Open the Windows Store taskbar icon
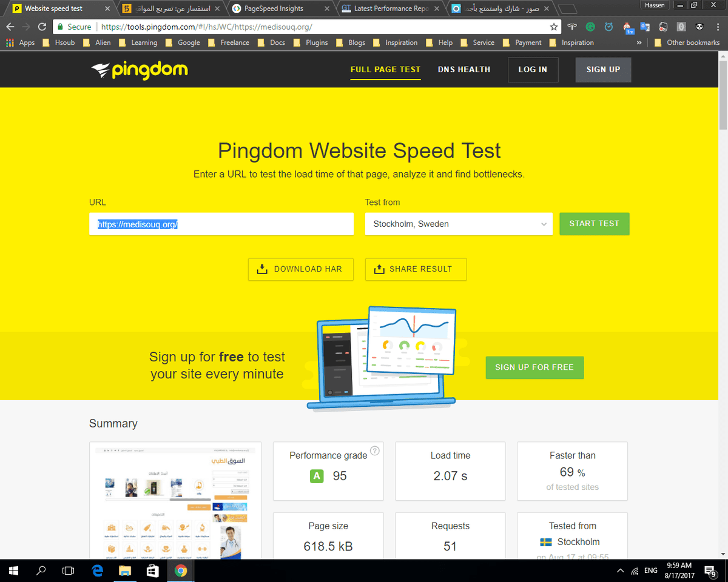Image resolution: width=728 pixels, height=582 pixels. coord(153,570)
